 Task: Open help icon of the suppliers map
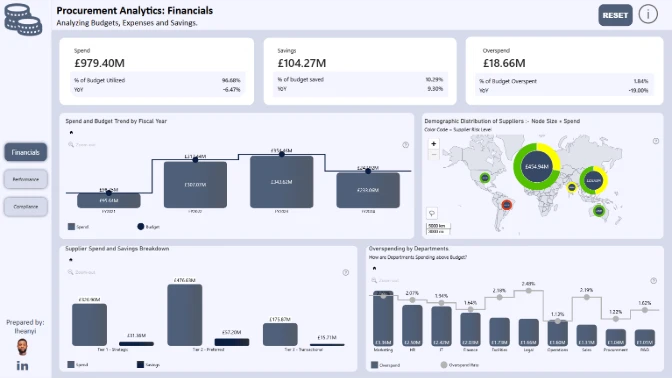tap(656, 141)
